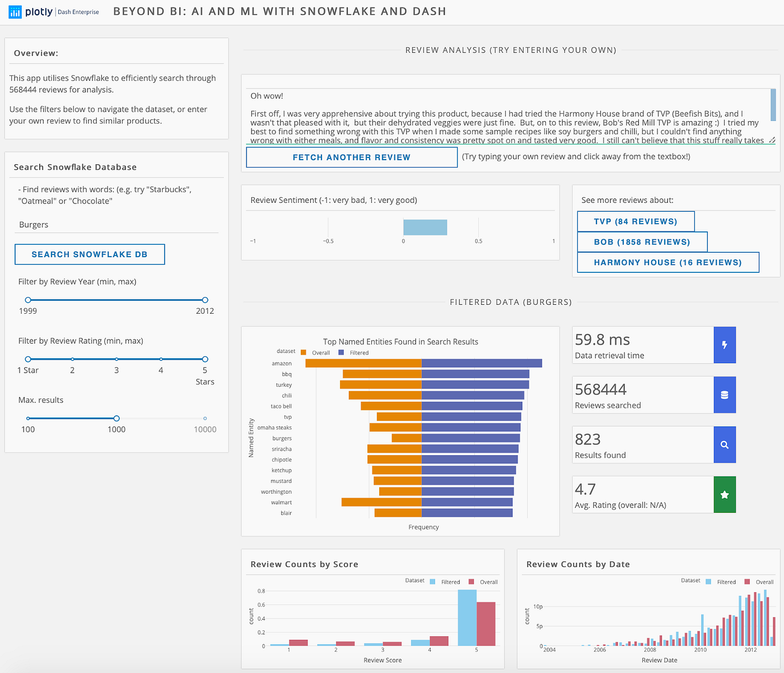Set Max. results slider to 10000
This screenshot has height=673, width=784.
coord(205,419)
